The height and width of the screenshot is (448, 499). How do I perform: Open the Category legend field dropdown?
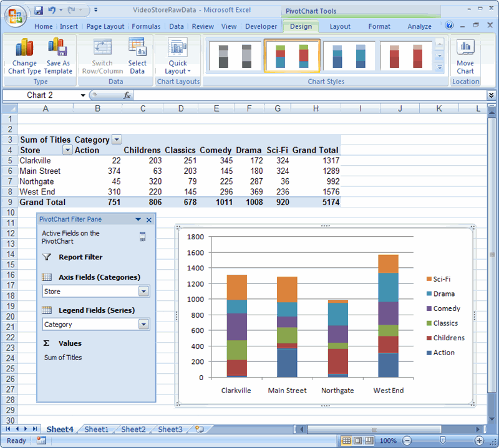[x=144, y=324]
